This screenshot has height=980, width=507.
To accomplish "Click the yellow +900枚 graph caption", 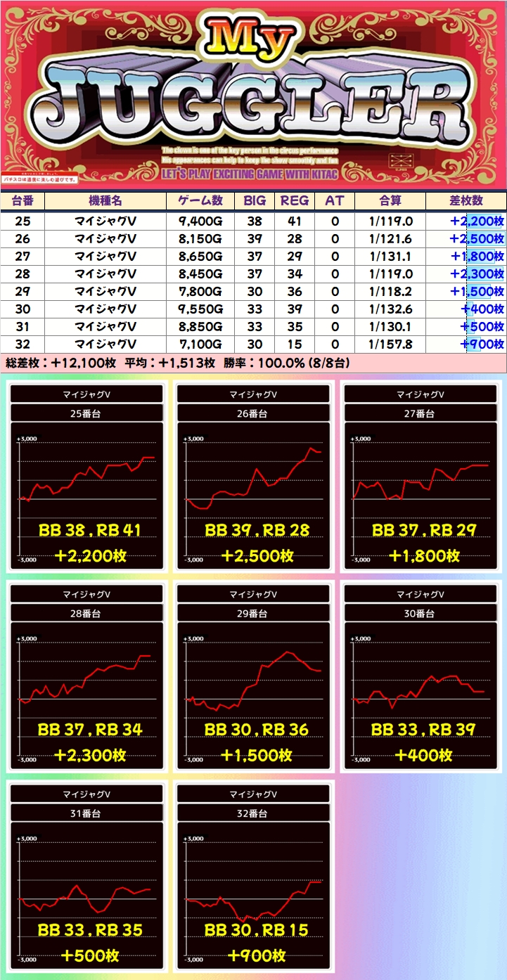I will (257, 956).
